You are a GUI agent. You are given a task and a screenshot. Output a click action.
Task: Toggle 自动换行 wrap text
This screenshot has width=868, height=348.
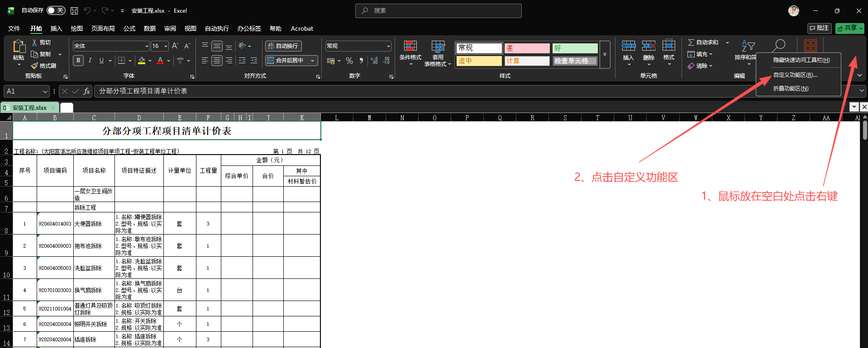[283, 46]
